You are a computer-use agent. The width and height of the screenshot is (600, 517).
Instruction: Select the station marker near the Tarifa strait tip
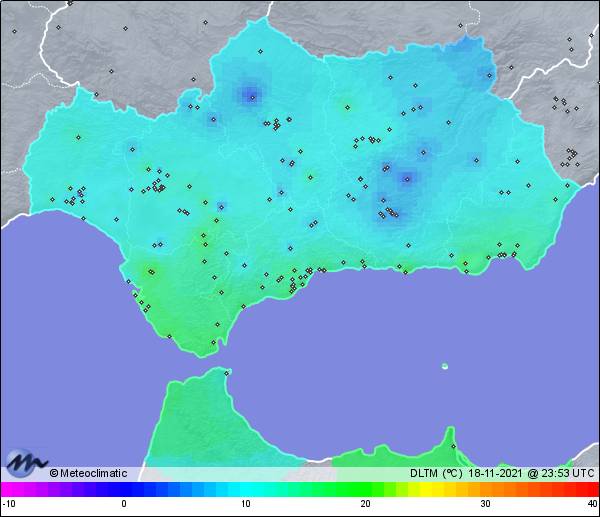click(x=214, y=342)
